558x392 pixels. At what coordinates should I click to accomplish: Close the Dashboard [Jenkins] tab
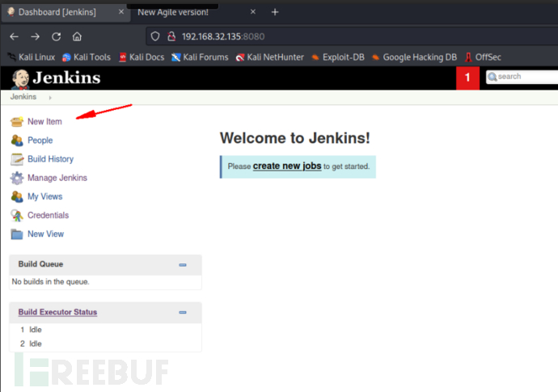(121, 12)
